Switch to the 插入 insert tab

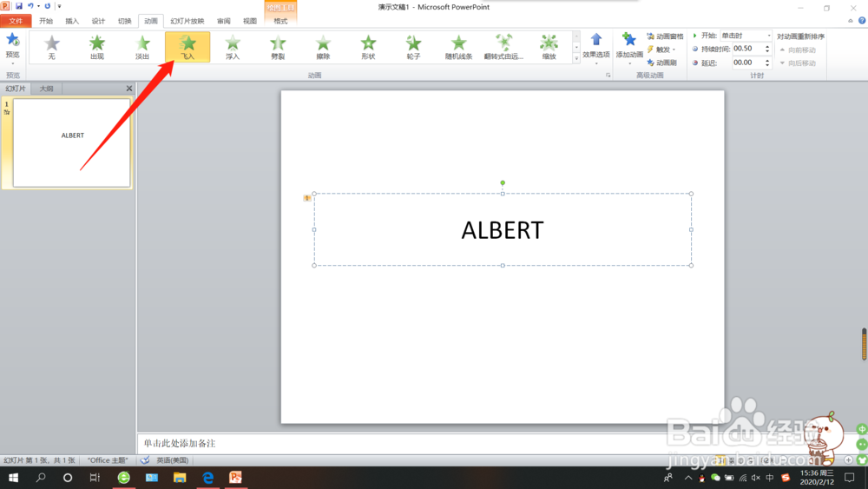click(72, 21)
